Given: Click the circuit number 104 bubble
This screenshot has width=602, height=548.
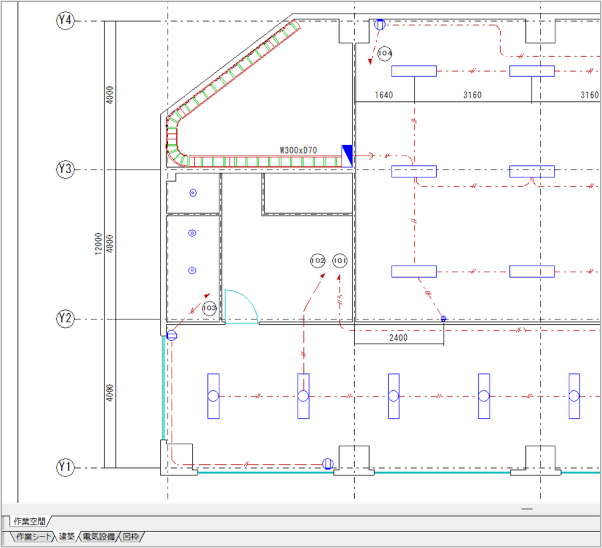Looking at the screenshot, I should pyautogui.click(x=385, y=52).
